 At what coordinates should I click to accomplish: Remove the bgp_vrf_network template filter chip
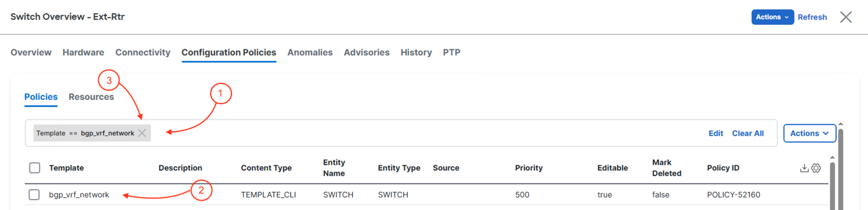(142, 133)
